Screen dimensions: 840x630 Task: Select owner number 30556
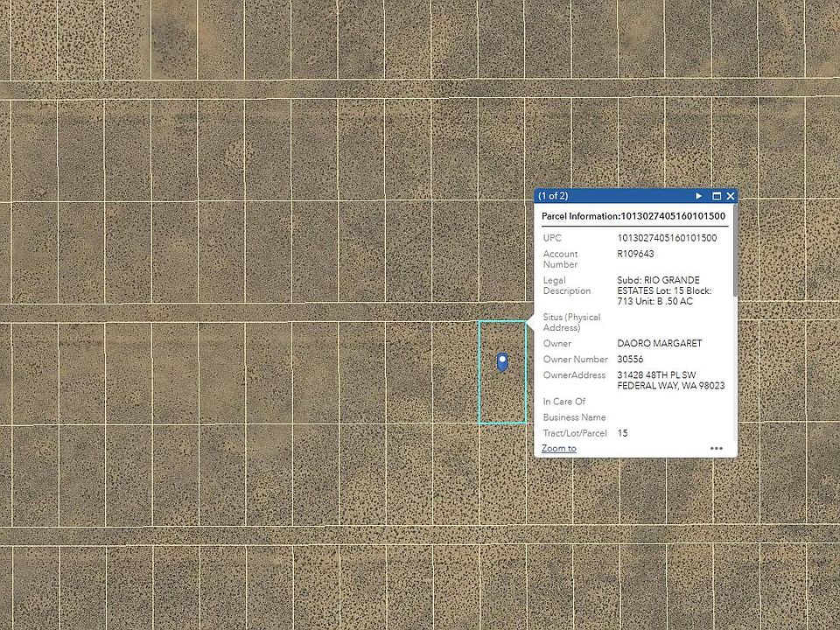point(630,359)
